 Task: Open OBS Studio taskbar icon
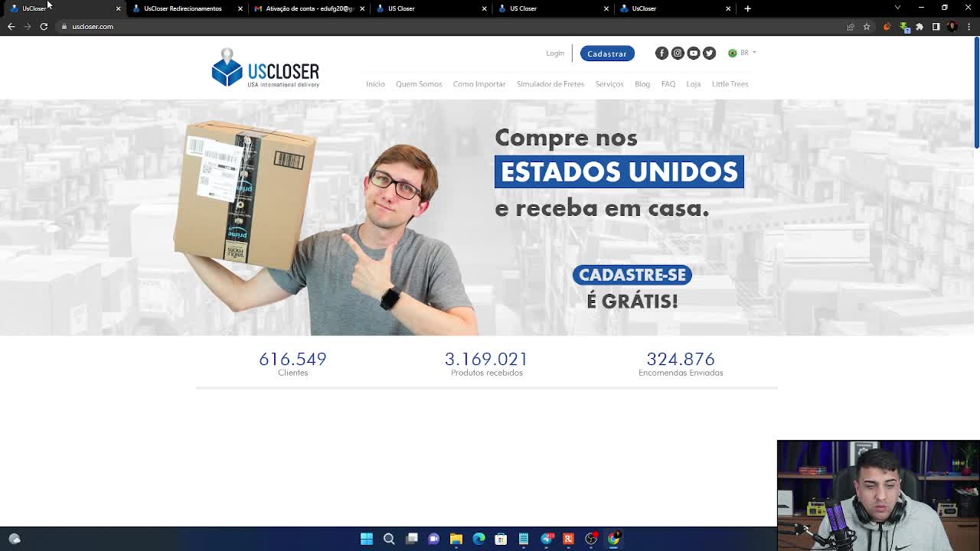(591, 539)
